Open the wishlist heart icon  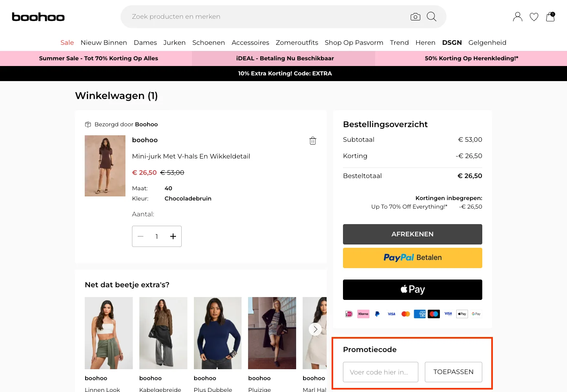pos(534,17)
